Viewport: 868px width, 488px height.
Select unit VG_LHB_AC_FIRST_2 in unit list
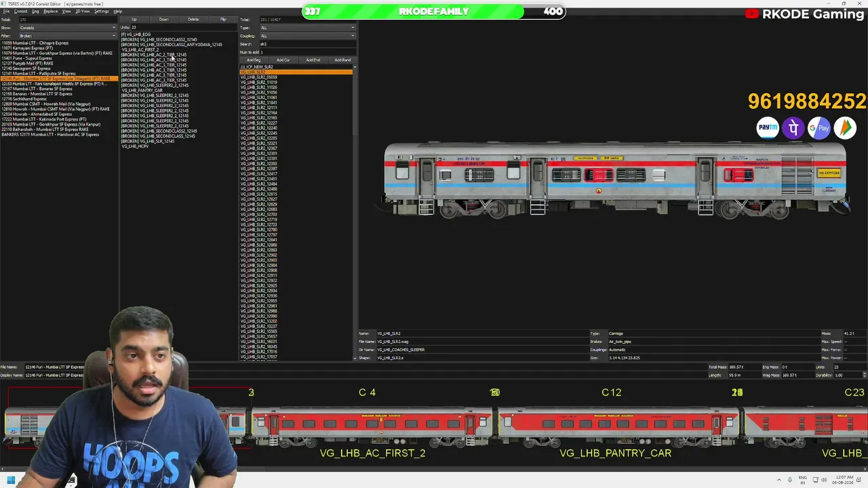coord(140,49)
